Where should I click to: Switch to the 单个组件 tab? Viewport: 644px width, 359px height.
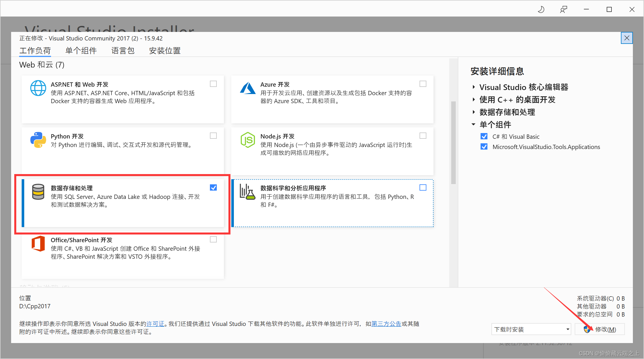[81, 50]
